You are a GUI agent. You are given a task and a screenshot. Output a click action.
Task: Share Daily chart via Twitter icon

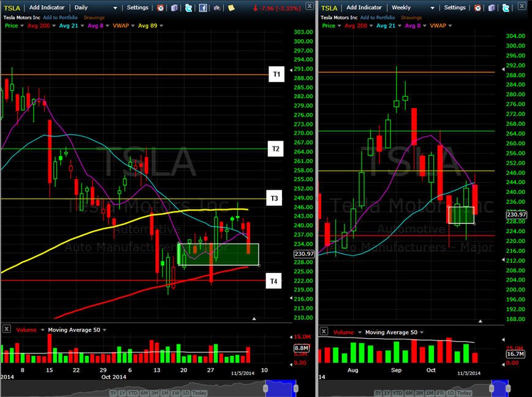(189, 8)
